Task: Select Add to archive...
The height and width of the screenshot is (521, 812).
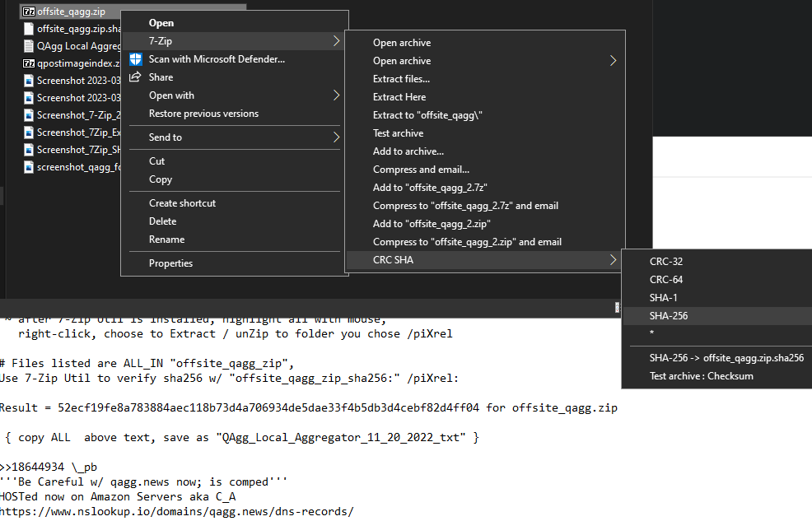Action: [x=485, y=151]
